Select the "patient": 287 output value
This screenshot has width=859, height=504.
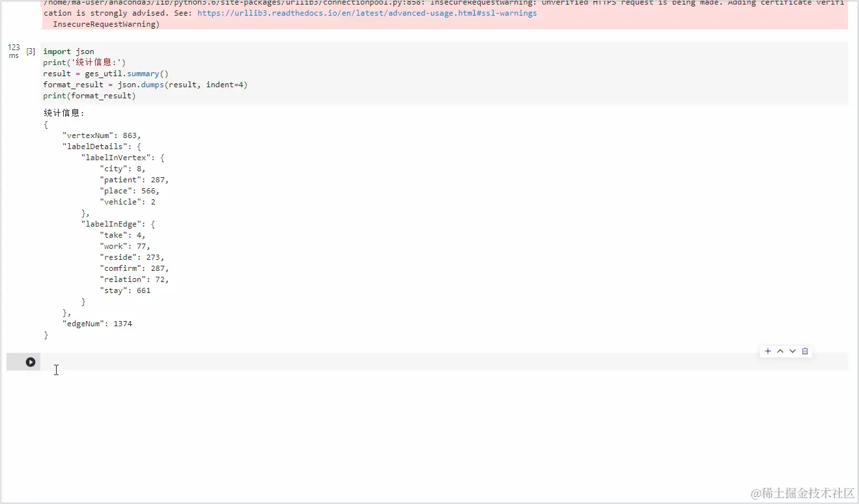[x=134, y=180]
